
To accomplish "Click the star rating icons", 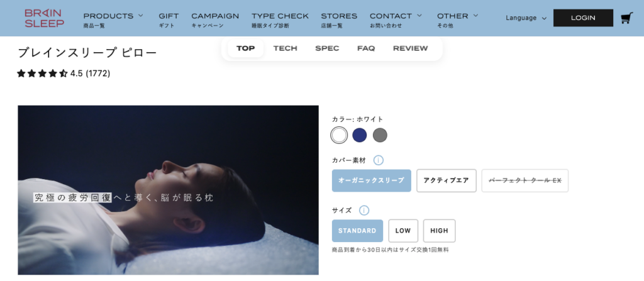I will pyautogui.click(x=42, y=74).
